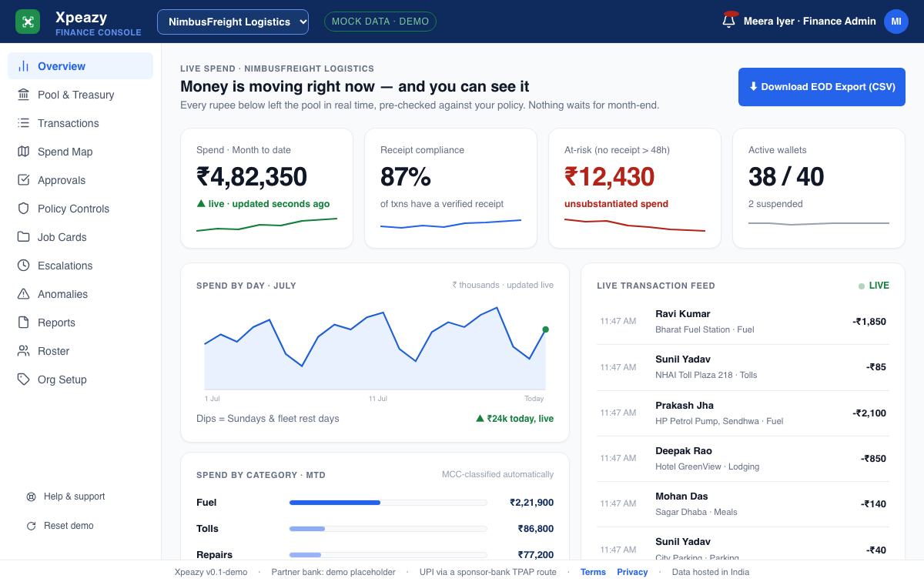Viewport: 924px width, 585px height.
Task: Click the Spend Month to date card
Action: [266, 188]
